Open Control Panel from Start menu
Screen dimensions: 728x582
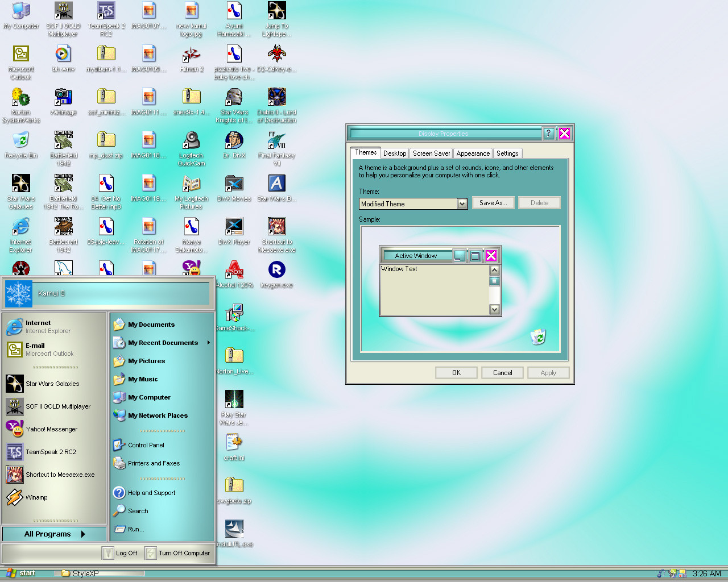(162, 445)
